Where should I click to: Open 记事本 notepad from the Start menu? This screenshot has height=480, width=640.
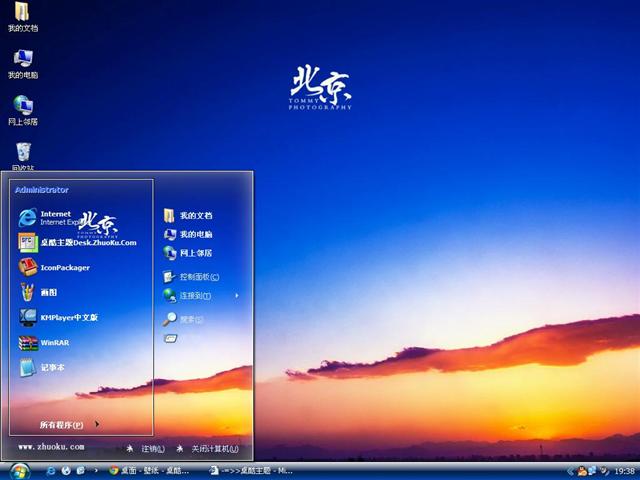(42, 367)
